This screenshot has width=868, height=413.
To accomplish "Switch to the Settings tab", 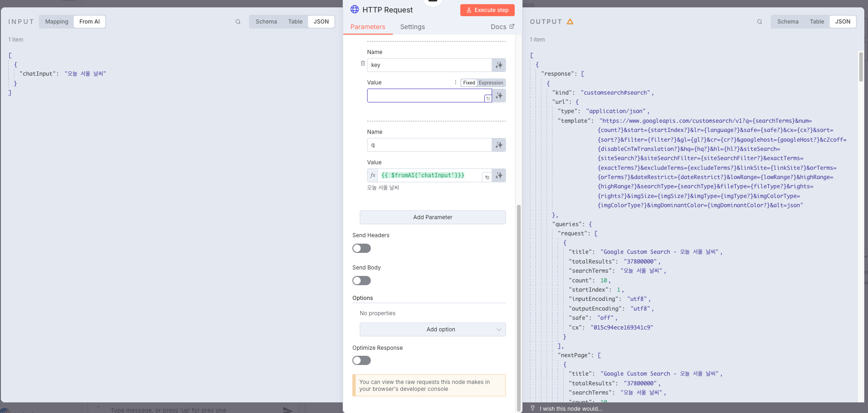I will coord(412,27).
